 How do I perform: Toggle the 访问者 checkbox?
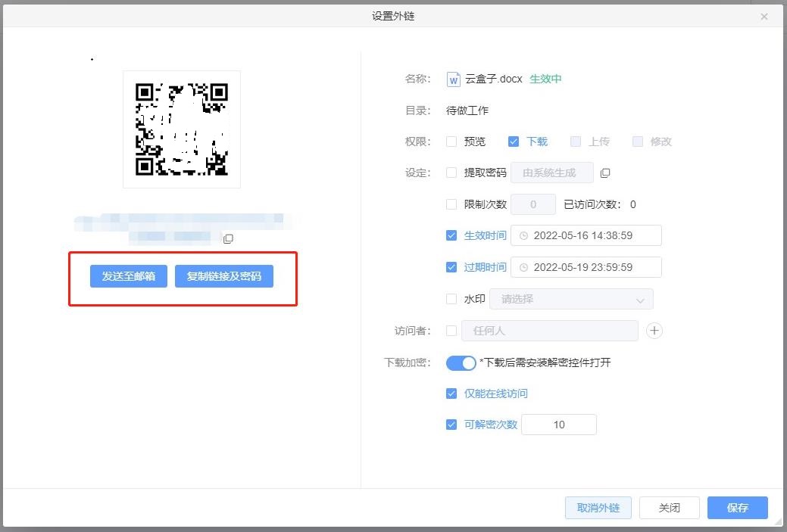[x=451, y=331]
